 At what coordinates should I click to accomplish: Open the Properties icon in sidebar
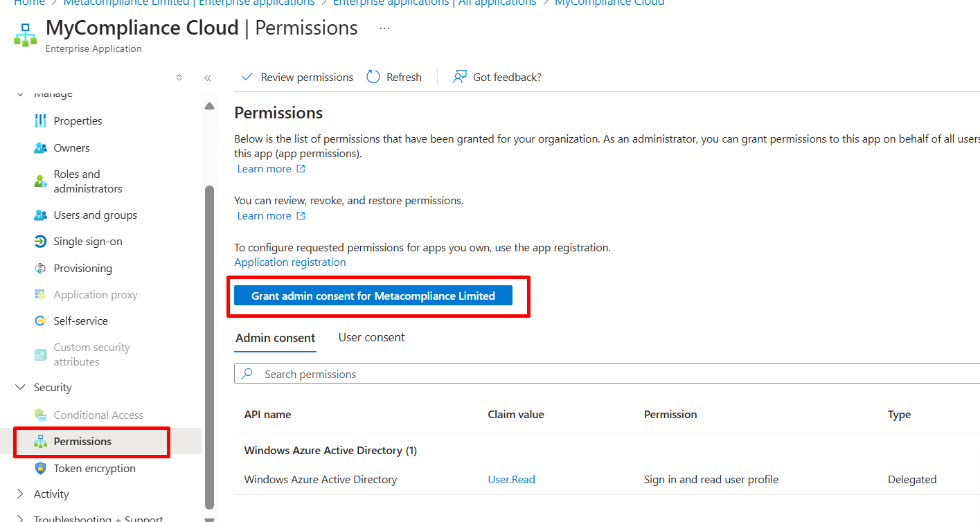[x=40, y=121]
